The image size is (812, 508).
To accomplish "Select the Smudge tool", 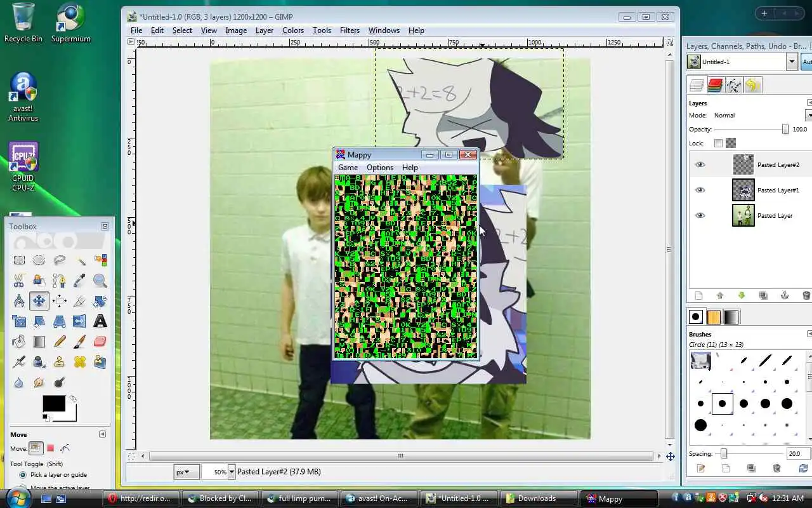I will coord(39,382).
